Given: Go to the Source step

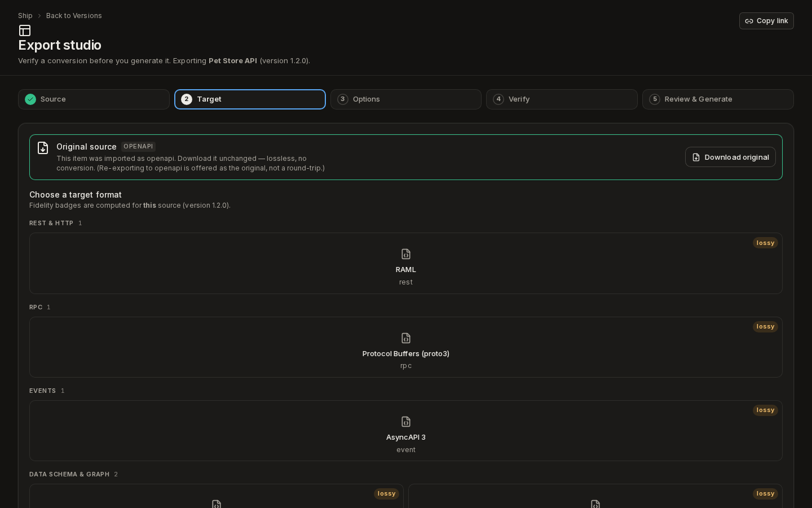Looking at the screenshot, I should [x=94, y=99].
